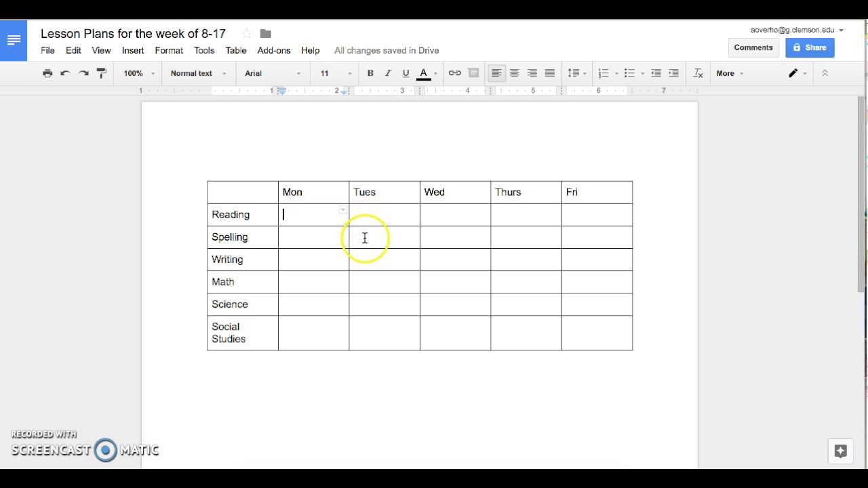Toggle underline formatting
This screenshot has width=868, height=488.
point(406,73)
